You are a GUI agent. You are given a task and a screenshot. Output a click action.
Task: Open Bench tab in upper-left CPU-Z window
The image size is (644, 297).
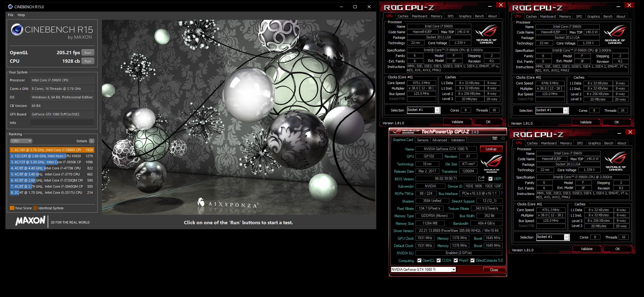[x=479, y=16]
